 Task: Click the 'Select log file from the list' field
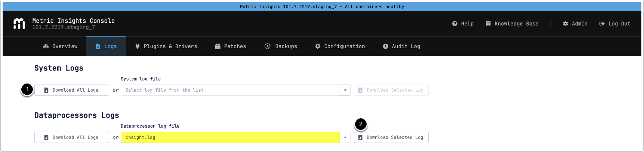click(230, 90)
